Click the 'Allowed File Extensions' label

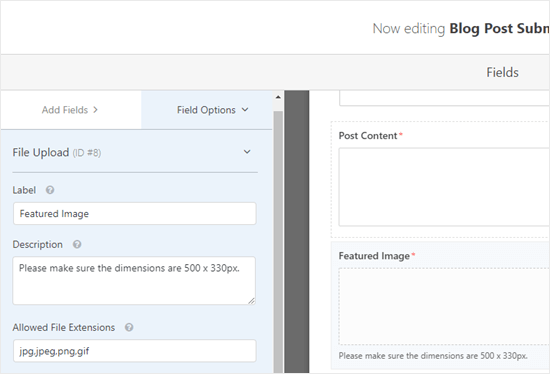point(63,327)
